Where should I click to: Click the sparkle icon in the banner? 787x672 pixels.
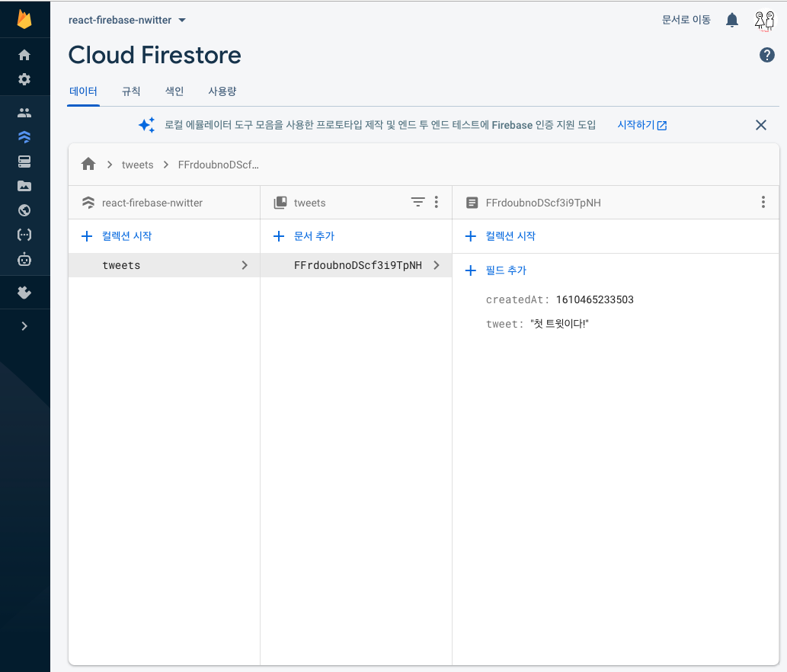(146, 125)
